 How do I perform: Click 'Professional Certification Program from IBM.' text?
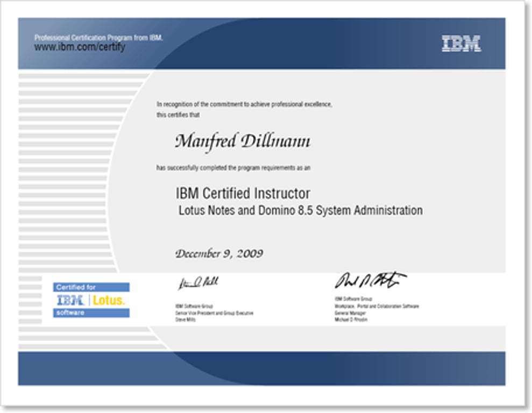[99, 38]
